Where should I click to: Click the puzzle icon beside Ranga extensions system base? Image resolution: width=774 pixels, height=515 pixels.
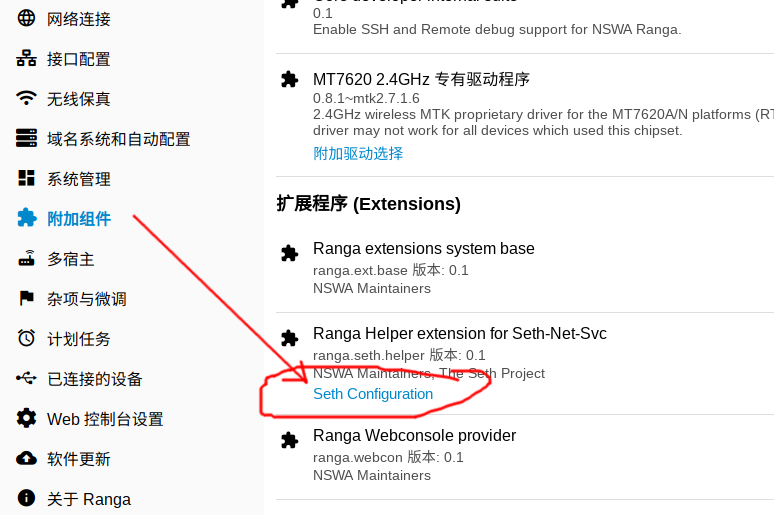(289, 253)
